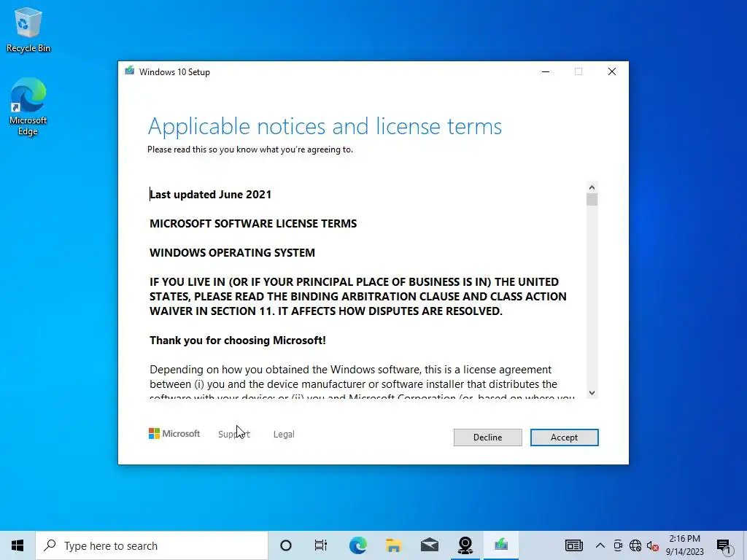Open network status in system tray
This screenshot has width=747, height=560.
coord(635,545)
